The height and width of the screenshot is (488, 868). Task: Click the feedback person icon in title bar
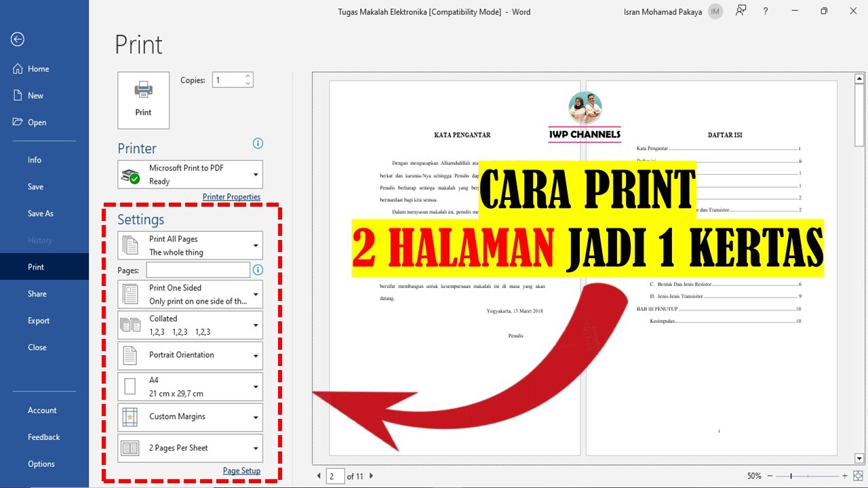pos(741,11)
